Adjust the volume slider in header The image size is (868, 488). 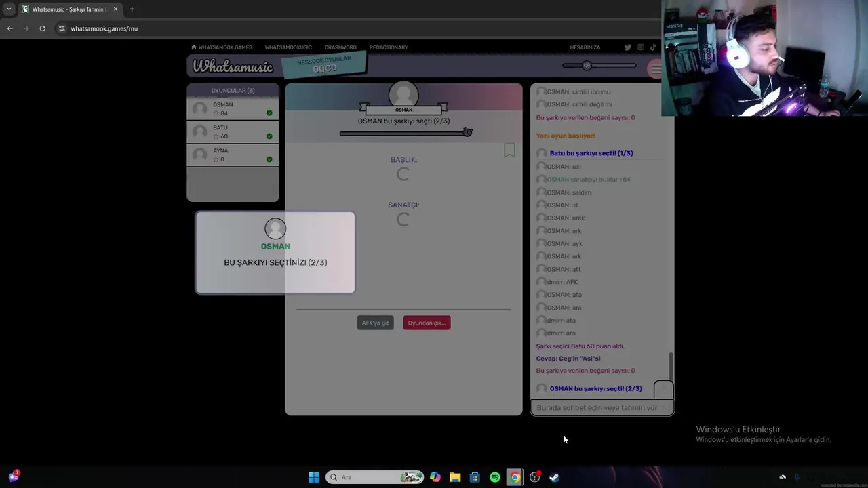pyautogui.click(x=599, y=66)
